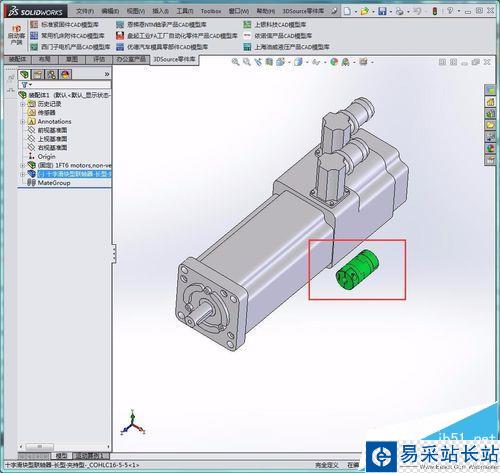
Task: Click the New document icon
Action: pos(347,11)
